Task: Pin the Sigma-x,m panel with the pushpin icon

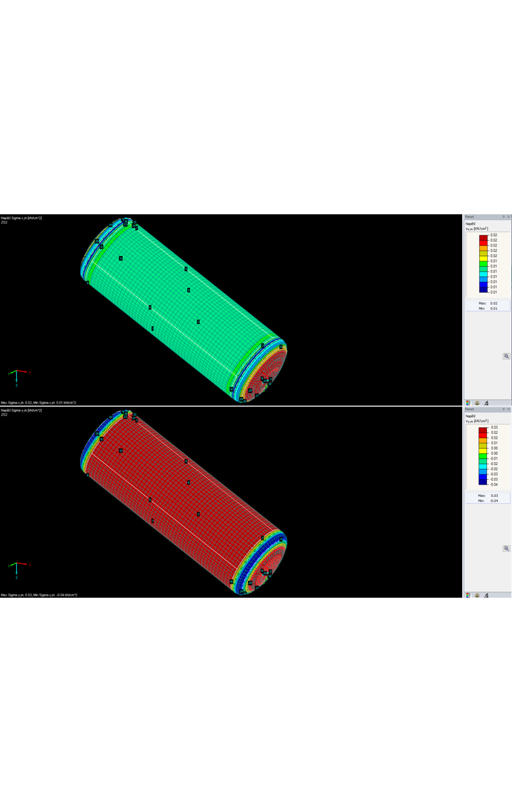Action: pos(503,217)
